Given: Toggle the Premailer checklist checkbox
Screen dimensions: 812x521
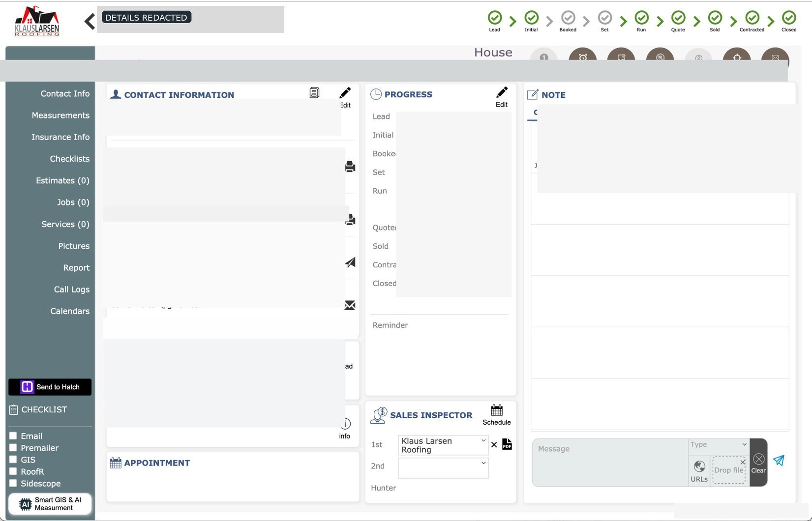Looking at the screenshot, I should [x=13, y=447].
